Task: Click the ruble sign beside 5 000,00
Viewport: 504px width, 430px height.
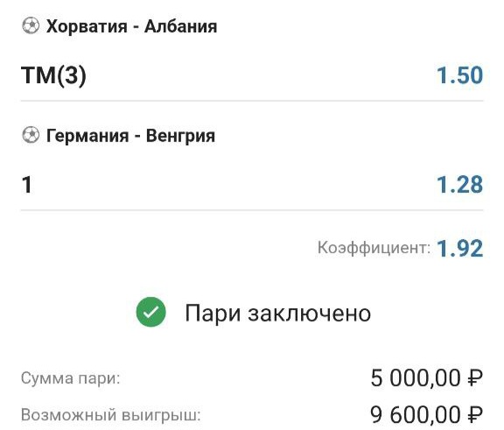Action: (x=475, y=378)
